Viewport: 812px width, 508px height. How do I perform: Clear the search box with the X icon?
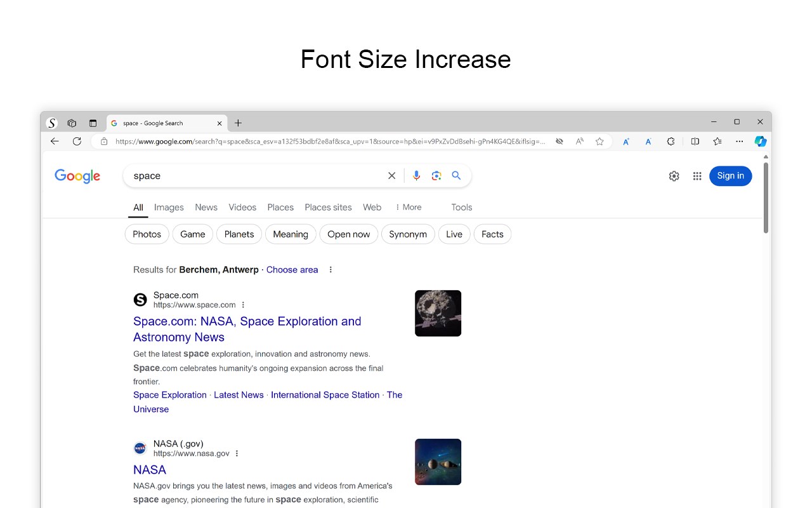pyautogui.click(x=391, y=176)
